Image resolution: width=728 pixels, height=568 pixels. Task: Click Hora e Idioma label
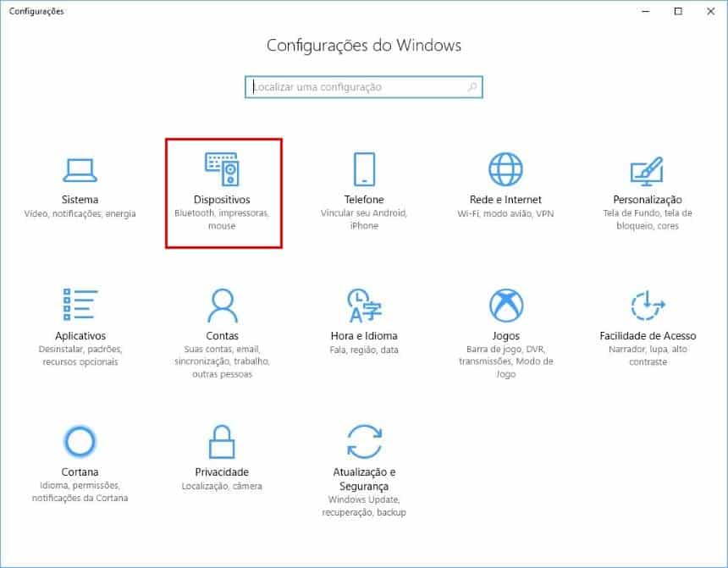point(364,336)
